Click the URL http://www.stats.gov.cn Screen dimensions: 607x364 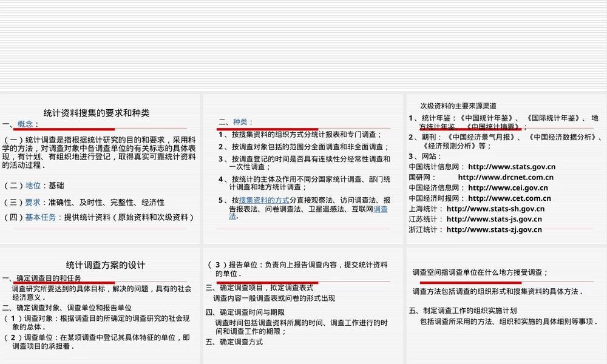(x=512, y=167)
